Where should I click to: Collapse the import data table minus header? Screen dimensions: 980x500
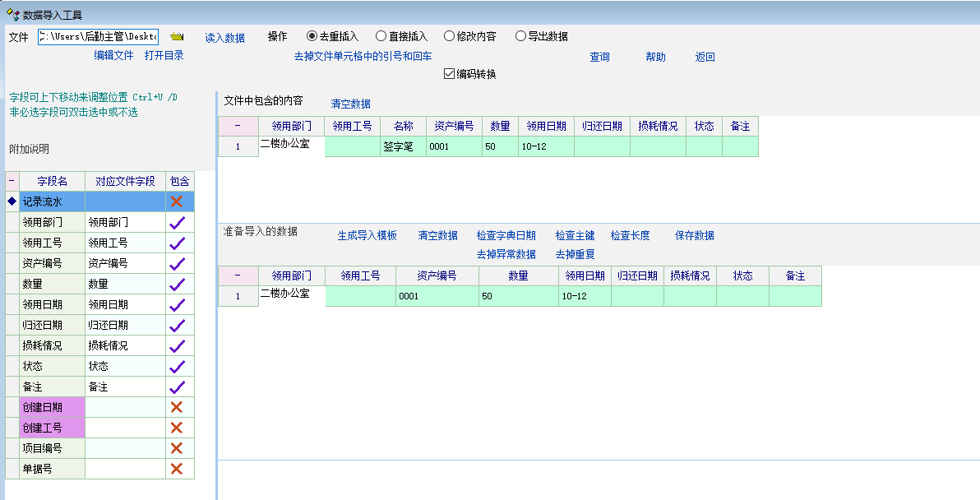238,275
